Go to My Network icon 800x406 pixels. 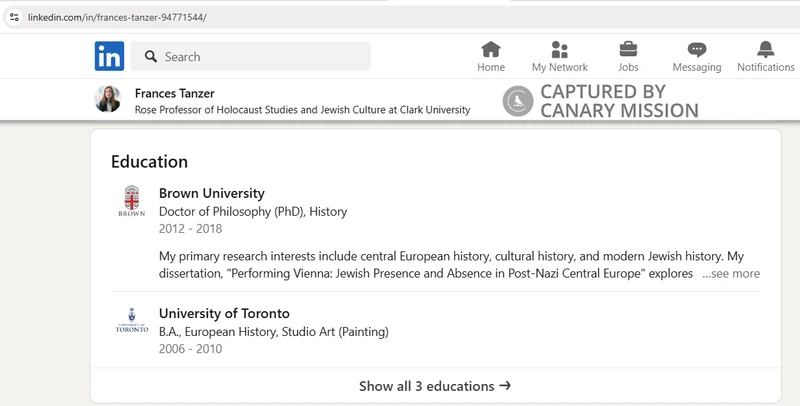pyautogui.click(x=559, y=50)
